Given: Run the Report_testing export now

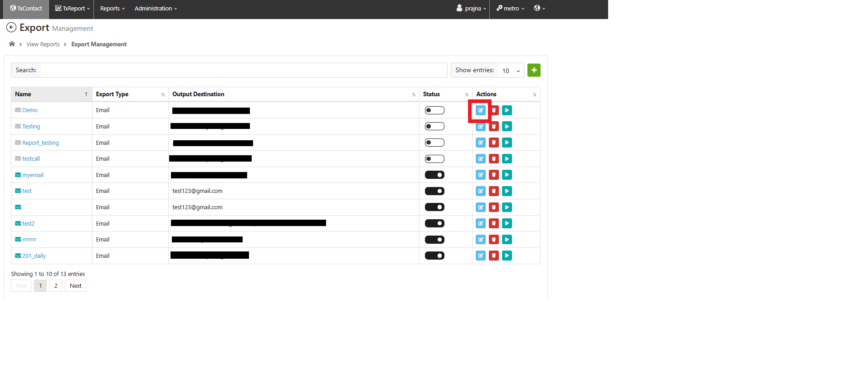Looking at the screenshot, I should tap(507, 143).
